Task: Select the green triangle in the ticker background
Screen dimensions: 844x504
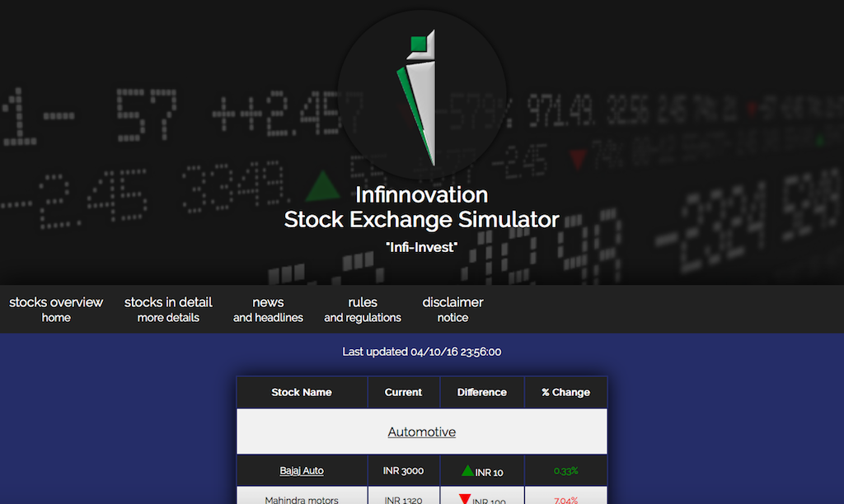Action: point(326,187)
